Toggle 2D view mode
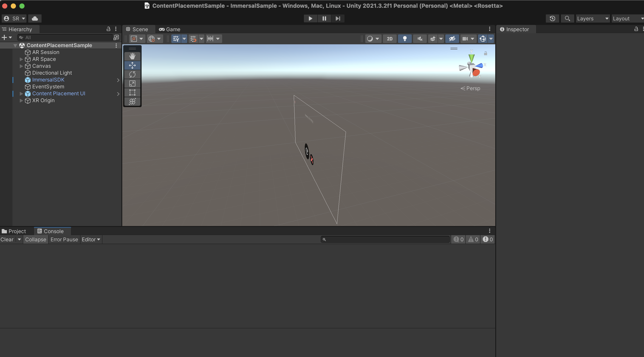This screenshot has width=644, height=357. (x=390, y=39)
